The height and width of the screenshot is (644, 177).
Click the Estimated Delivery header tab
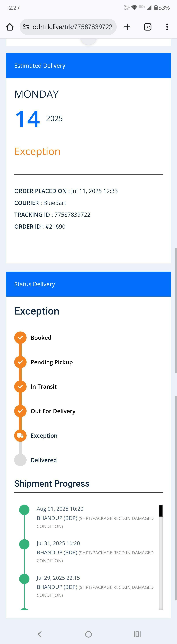pos(88,65)
